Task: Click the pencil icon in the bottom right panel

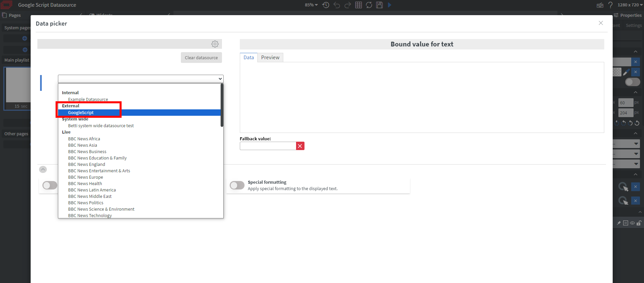Action: pos(619,223)
